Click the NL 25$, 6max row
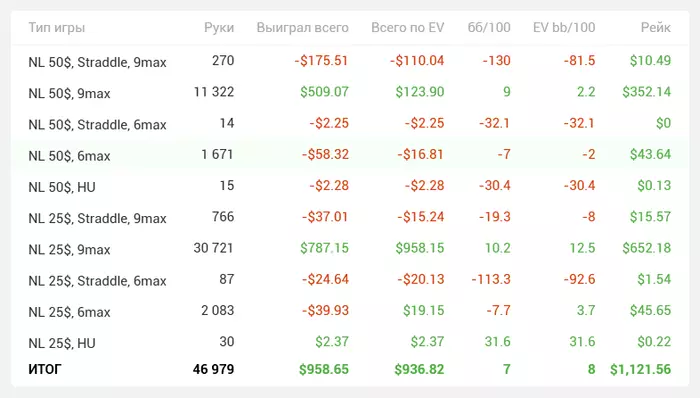Viewport: 700px width, 398px height. (x=350, y=311)
